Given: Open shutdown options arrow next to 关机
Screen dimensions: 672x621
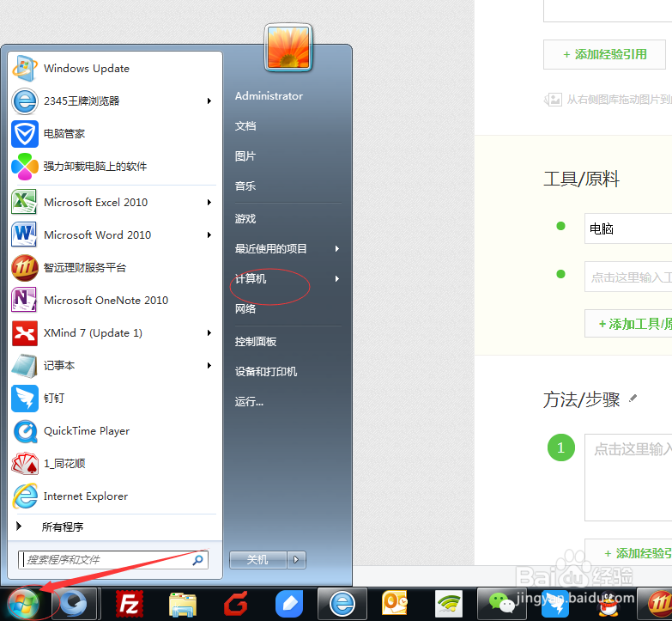Looking at the screenshot, I should (296, 560).
